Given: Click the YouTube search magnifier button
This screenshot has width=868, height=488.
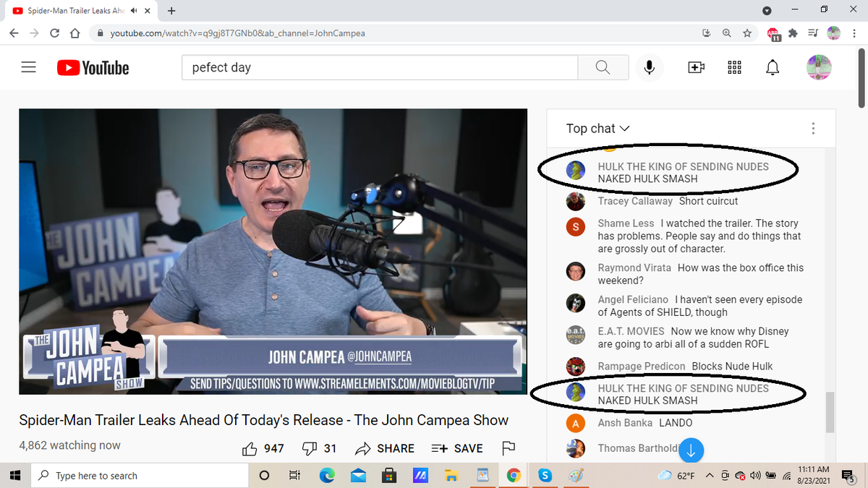Looking at the screenshot, I should coord(603,67).
